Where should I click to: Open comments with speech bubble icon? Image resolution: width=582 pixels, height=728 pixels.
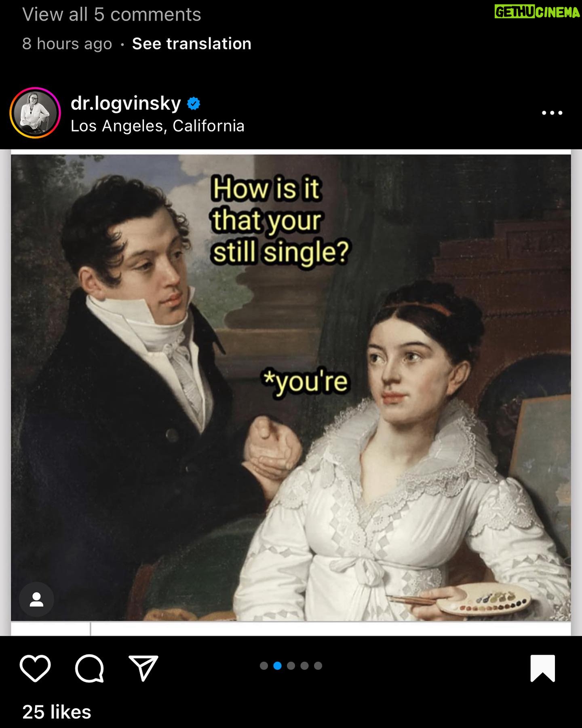(89, 668)
